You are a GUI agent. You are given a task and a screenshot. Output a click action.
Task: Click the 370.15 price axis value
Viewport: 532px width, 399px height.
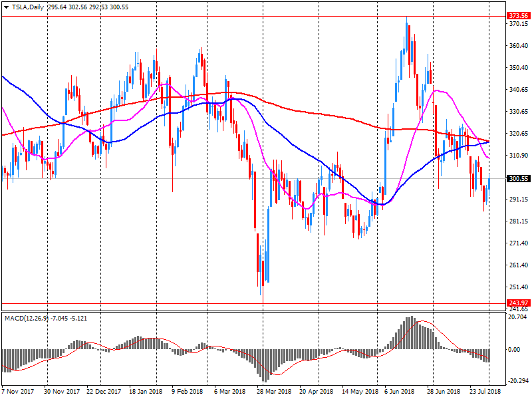[x=517, y=24]
